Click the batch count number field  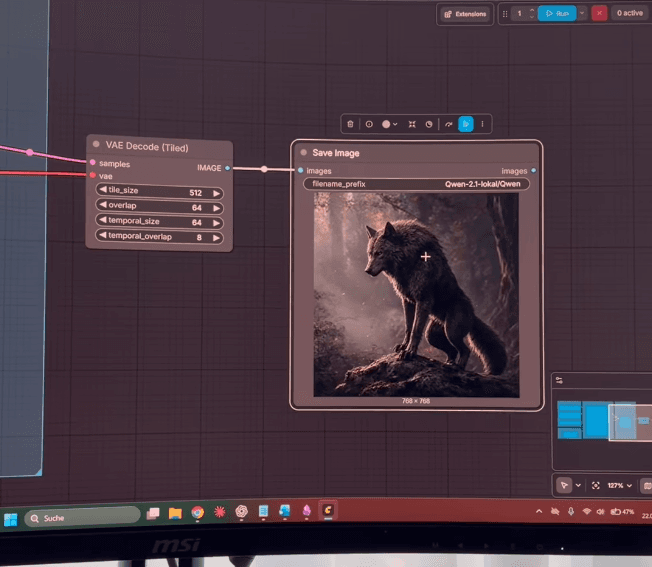coord(519,14)
